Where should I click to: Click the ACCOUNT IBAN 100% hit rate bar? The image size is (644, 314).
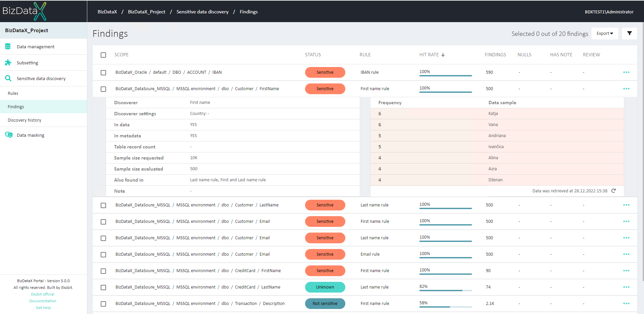[445, 75]
